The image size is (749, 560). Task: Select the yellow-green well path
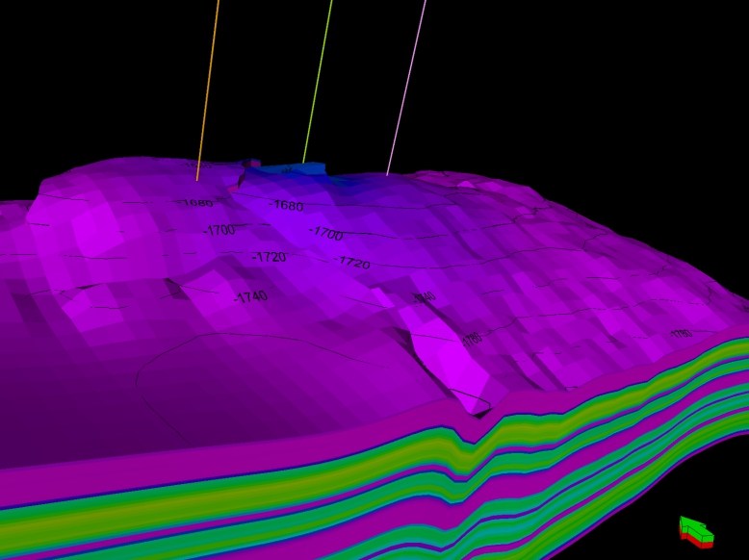tap(318, 82)
